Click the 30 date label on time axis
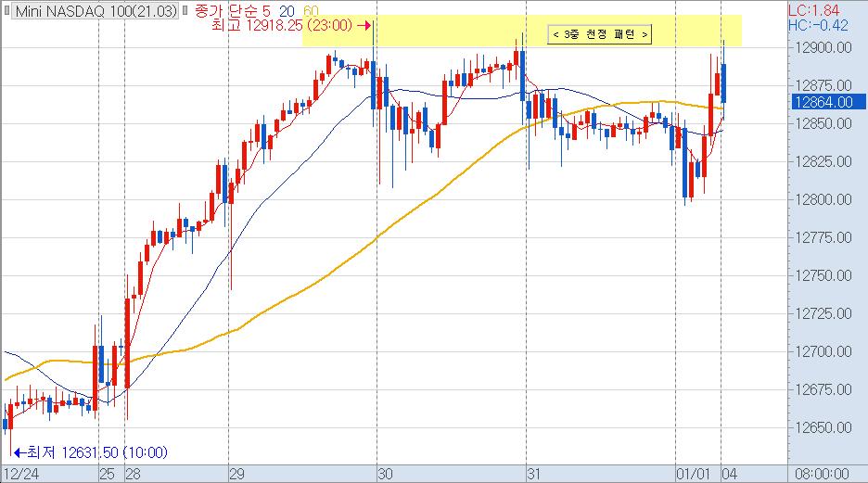Screen dimensions: 868x483 tap(385, 474)
